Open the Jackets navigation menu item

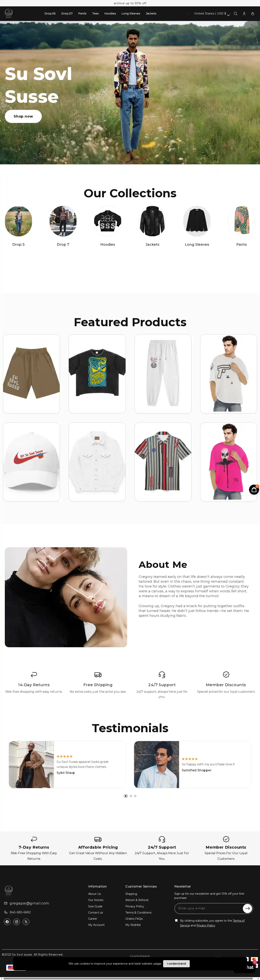[151, 14]
